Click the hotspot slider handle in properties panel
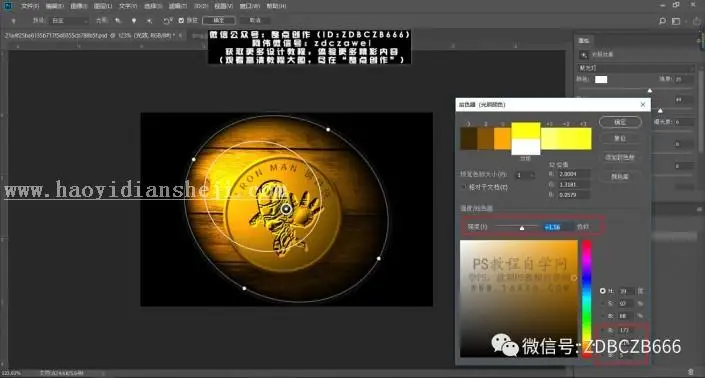Image resolution: width=705 pixels, height=378 pixels. 660,110
